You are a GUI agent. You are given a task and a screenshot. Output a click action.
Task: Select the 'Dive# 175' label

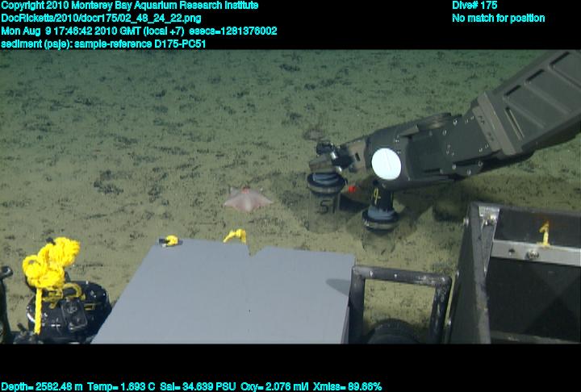click(474, 5)
